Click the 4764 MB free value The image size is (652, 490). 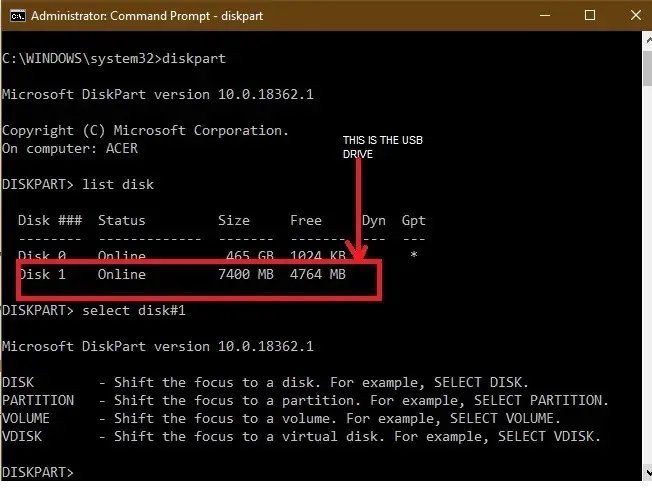[x=318, y=275]
